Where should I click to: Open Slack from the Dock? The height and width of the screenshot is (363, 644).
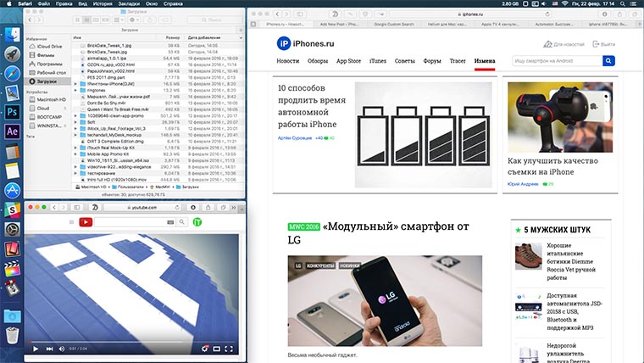click(12, 210)
